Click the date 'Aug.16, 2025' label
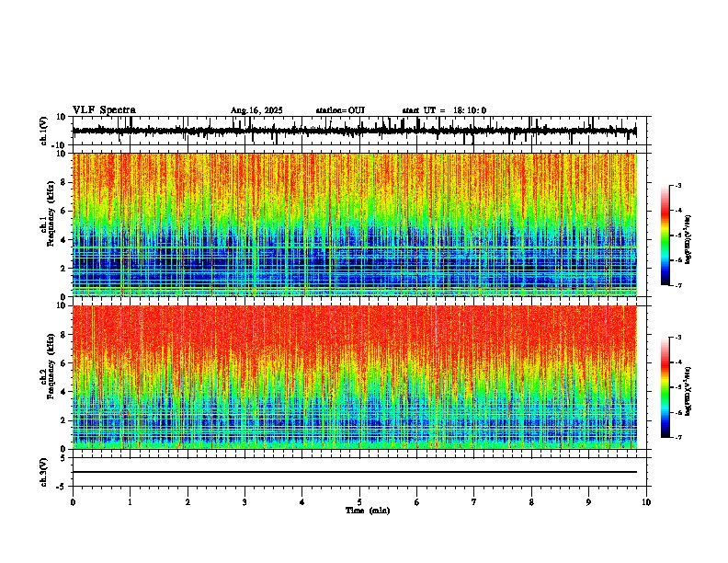728x563 pixels. point(256,110)
